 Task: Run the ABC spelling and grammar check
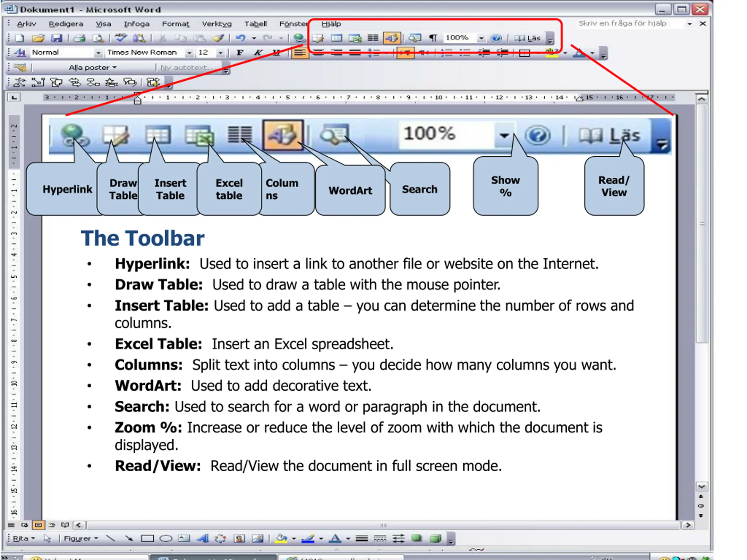tap(121, 38)
